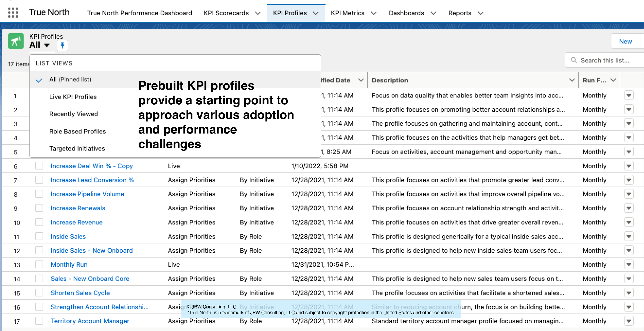Open the Description column menu chevron
This screenshot has height=331, width=644.
[x=572, y=80]
